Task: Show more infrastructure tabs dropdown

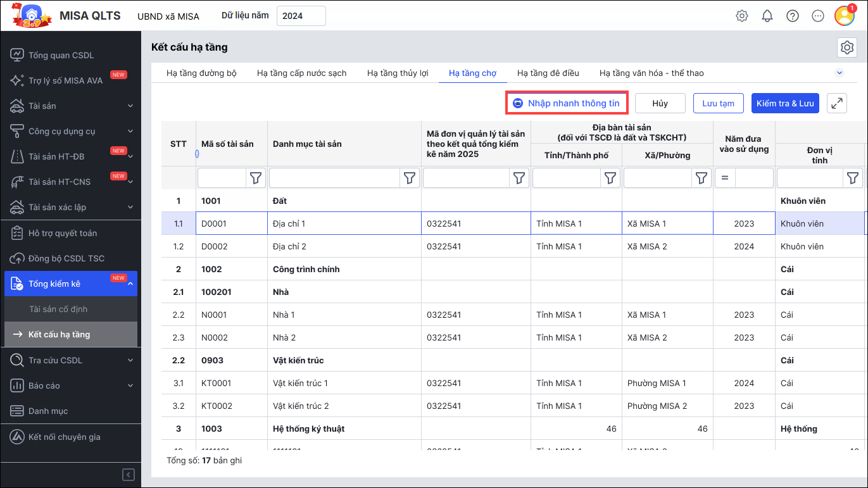Action: (840, 73)
